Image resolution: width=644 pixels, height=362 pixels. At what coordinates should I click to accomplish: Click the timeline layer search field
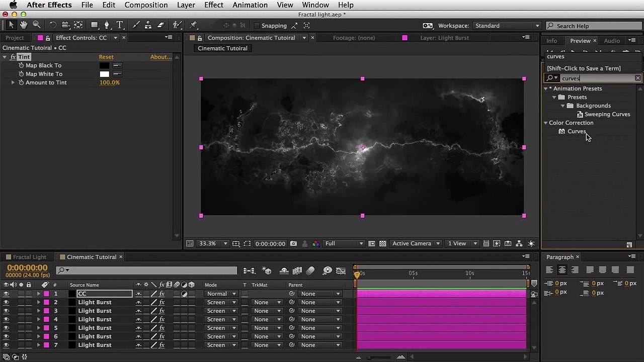coord(146,270)
